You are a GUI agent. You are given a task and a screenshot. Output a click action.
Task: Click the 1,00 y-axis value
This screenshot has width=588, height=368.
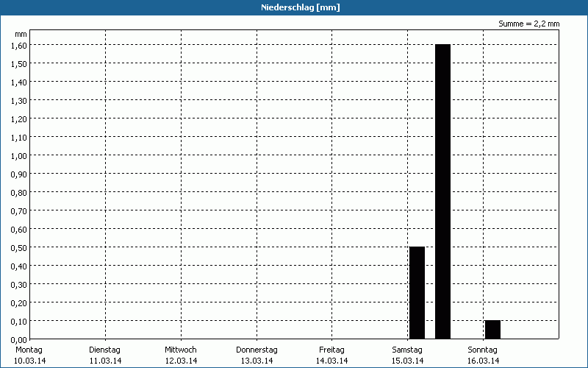point(19,156)
